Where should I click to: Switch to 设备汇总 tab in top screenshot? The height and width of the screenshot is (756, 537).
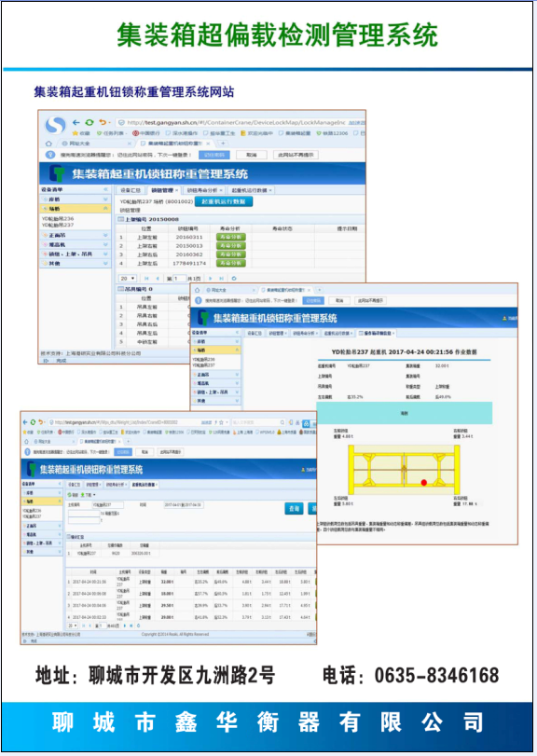[x=131, y=190]
